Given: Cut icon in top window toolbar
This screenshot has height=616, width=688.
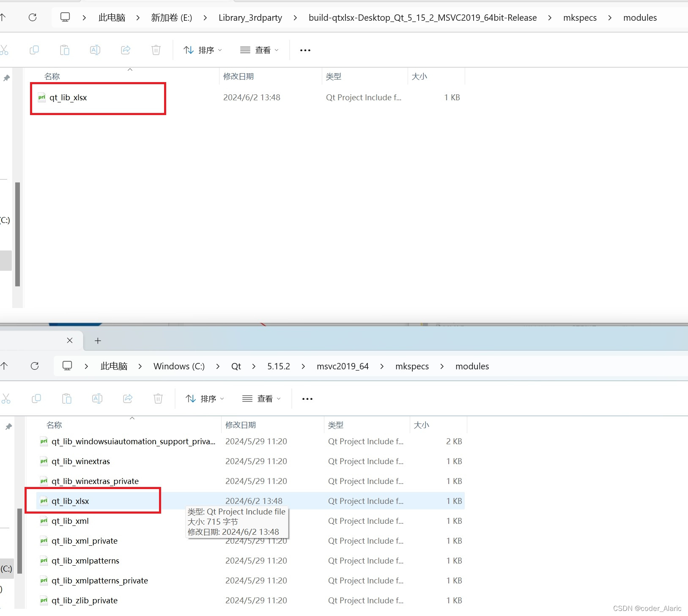Looking at the screenshot, I should (x=4, y=50).
